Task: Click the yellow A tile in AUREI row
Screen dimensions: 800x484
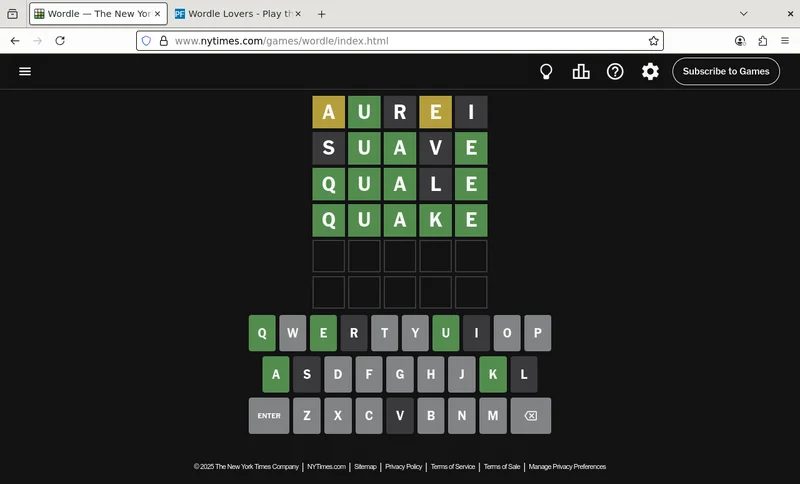Action: (329, 112)
